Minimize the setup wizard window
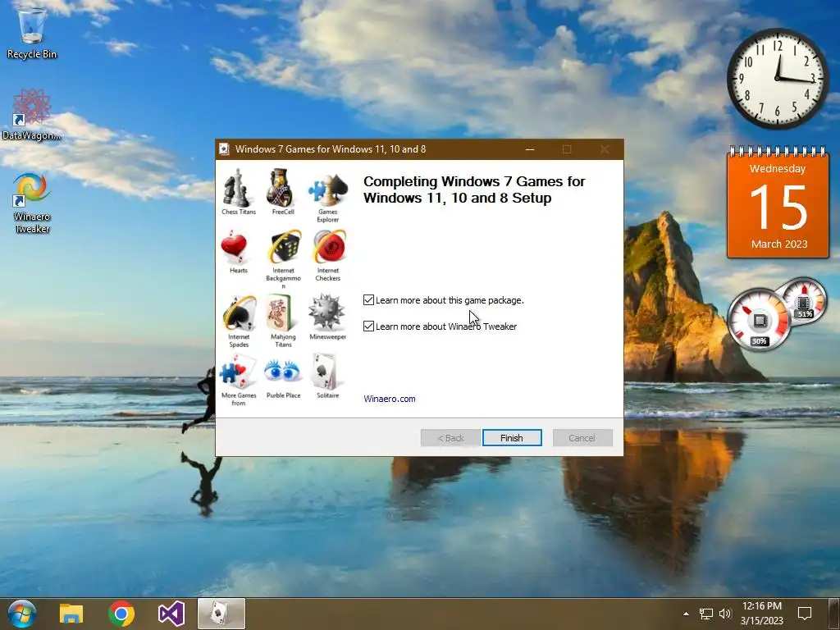Image resolution: width=840 pixels, height=630 pixels. (x=530, y=149)
